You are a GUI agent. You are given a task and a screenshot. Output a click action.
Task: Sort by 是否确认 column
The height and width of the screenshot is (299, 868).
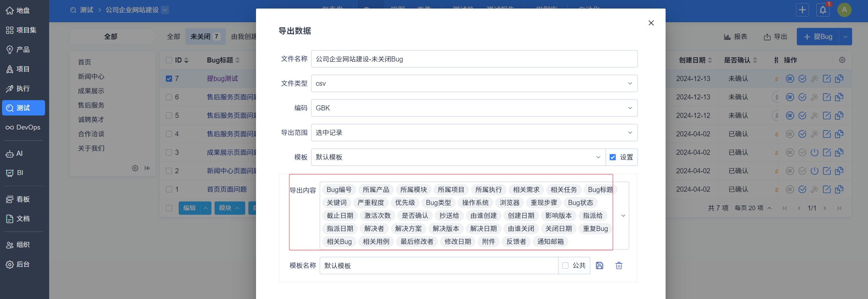point(741,60)
